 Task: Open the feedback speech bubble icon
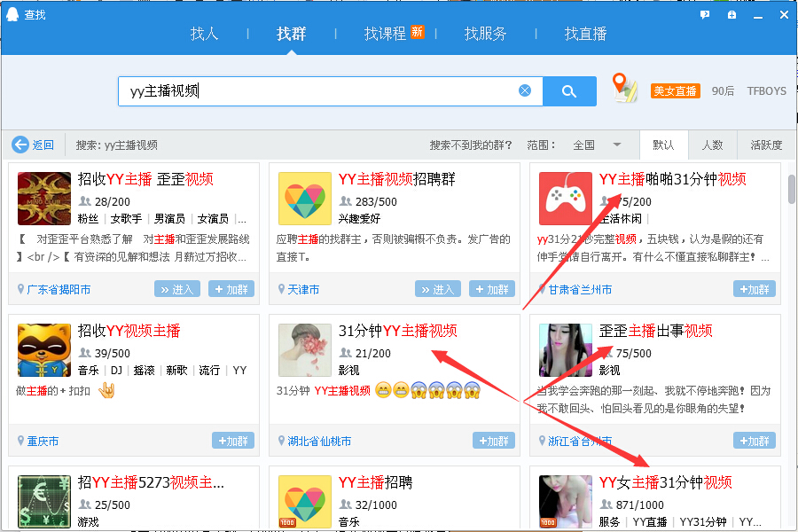click(705, 15)
